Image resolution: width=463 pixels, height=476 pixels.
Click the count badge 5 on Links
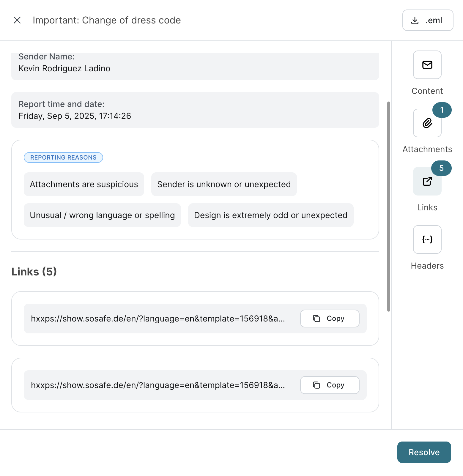click(441, 168)
